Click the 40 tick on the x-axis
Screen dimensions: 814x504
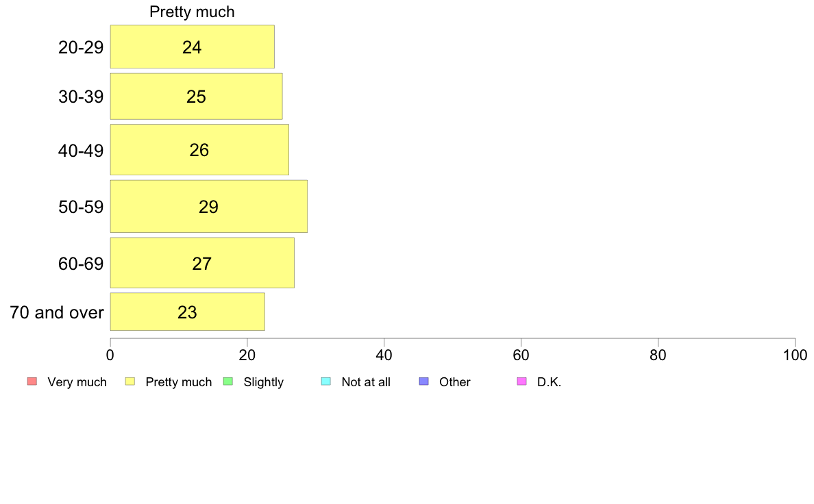(384, 355)
